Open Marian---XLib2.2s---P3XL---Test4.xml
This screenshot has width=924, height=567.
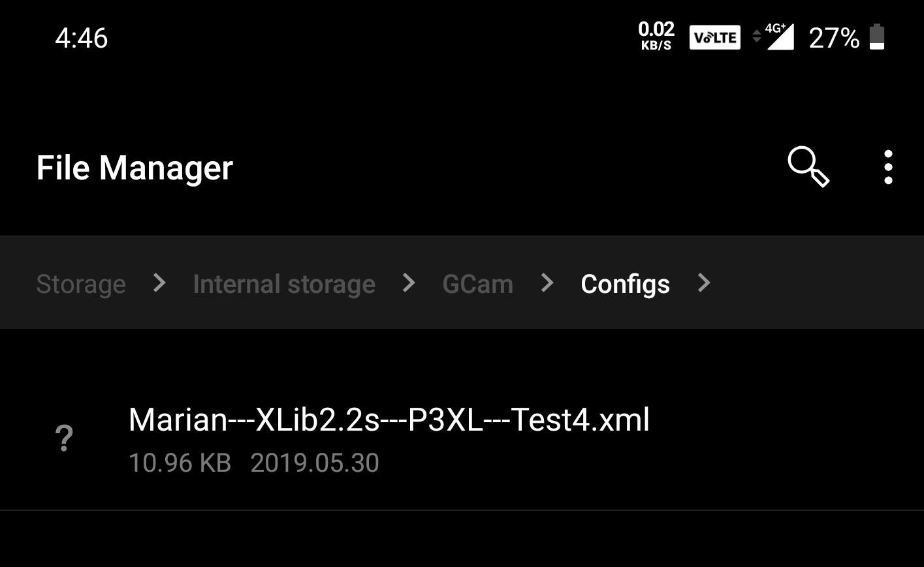(389, 420)
